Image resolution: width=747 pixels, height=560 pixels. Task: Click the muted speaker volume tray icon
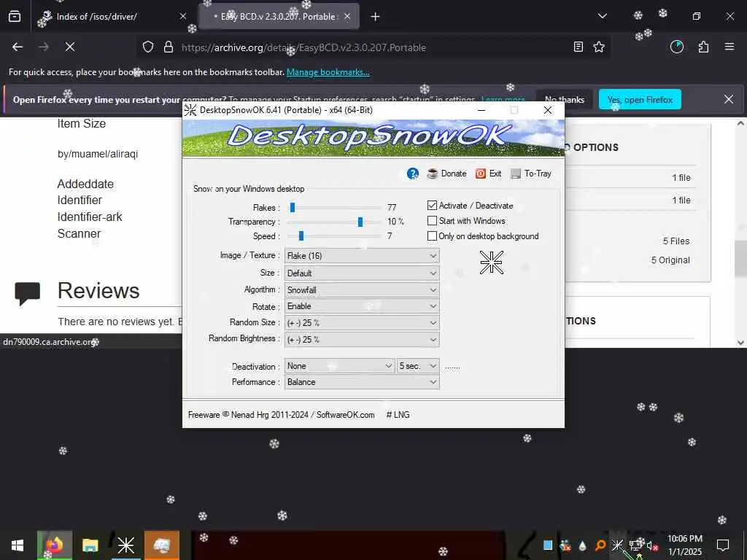tap(651, 545)
